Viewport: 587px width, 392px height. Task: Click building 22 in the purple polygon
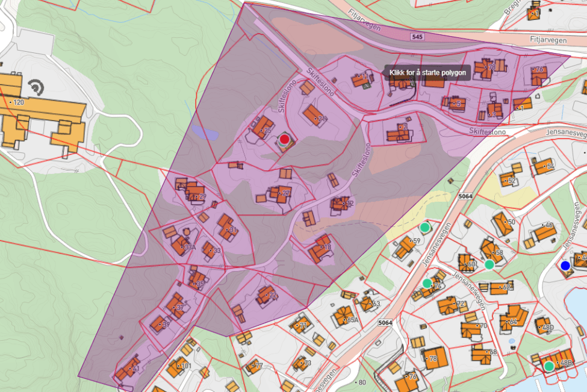pos(266,295)
